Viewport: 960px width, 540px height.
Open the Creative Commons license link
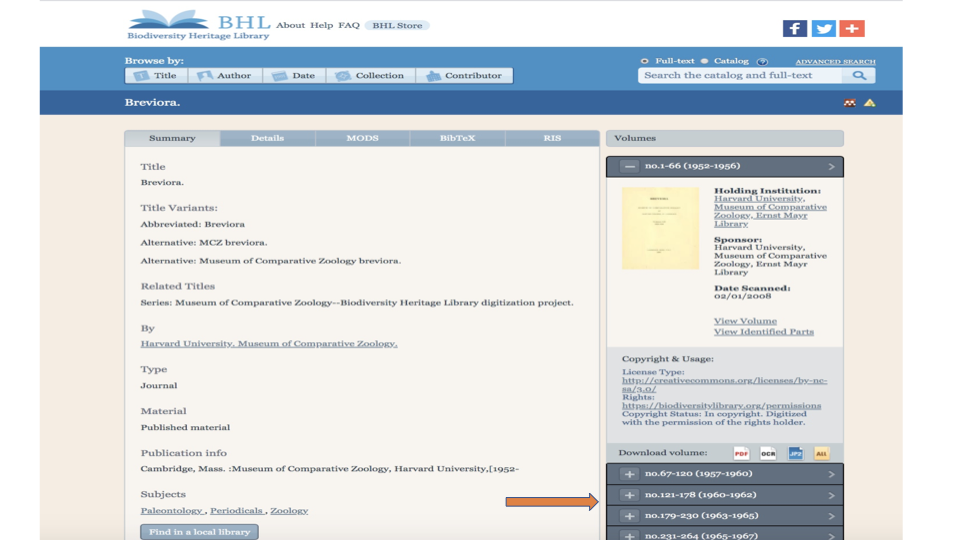pyautogui.click(x=724, y=384)
